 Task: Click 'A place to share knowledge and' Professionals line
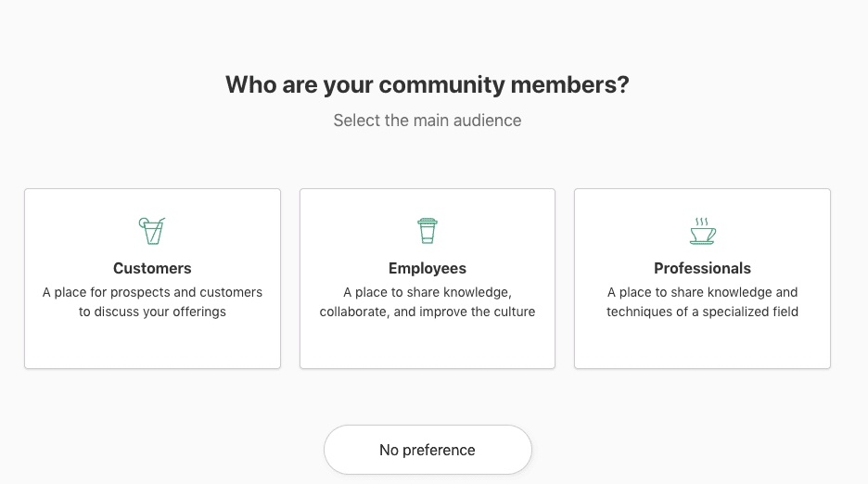pos(703,292)
